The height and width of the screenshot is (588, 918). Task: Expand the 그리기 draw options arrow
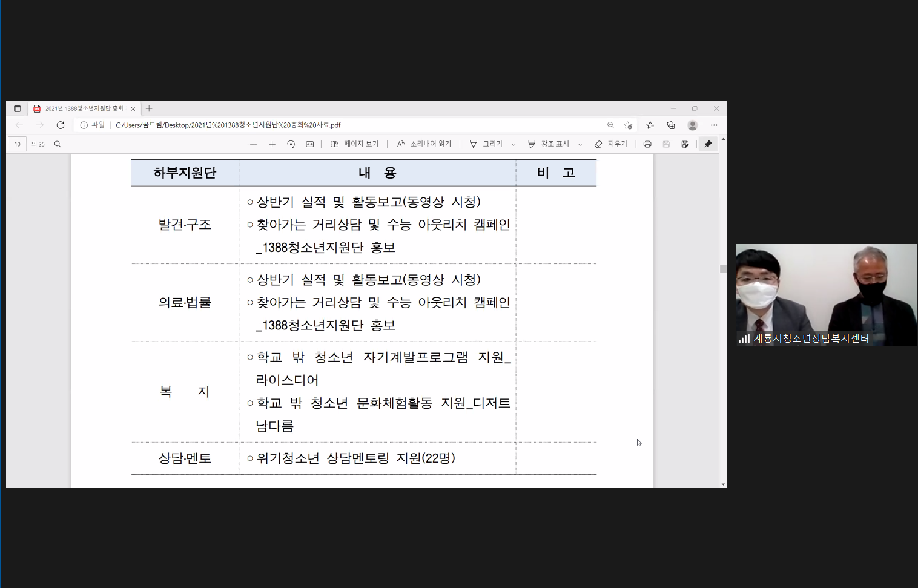coord(513,145)
